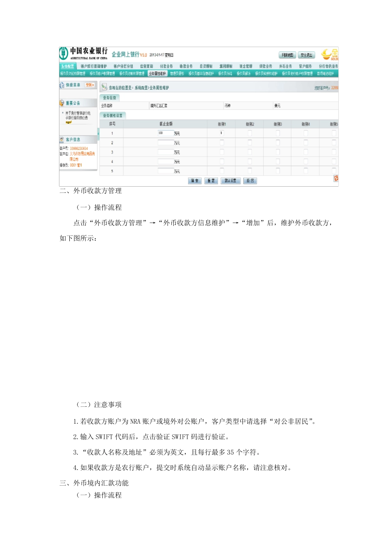The height and width of the screenshot is (555, 392).
Task: Click row 1 级别1 box containing 1
Action: pyautogui.click(x=222, y=133)
